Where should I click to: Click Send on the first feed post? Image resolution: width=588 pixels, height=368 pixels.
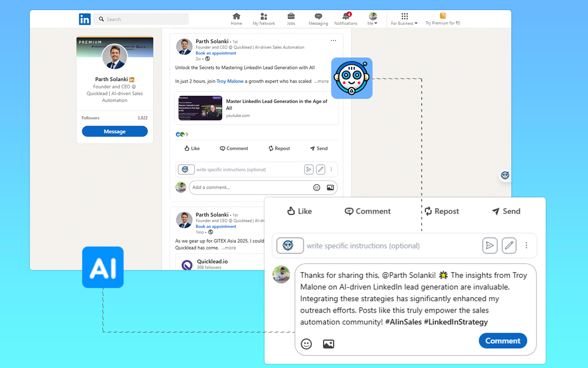pos(319,148)
